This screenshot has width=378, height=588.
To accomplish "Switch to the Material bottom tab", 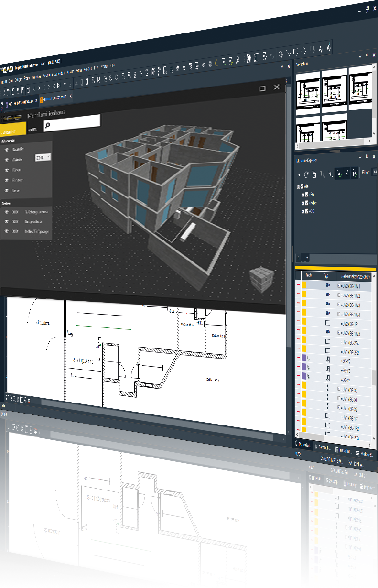I will click(x=303, y=445).
